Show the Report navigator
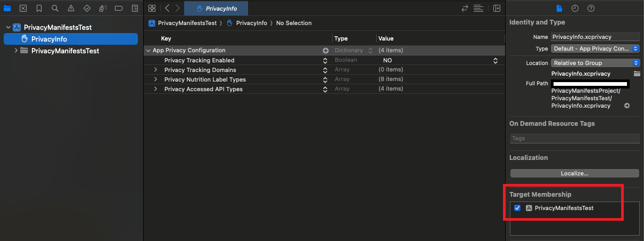Image resolution: width=644 pixels, height=241 pixels. (x=135, y=9)
